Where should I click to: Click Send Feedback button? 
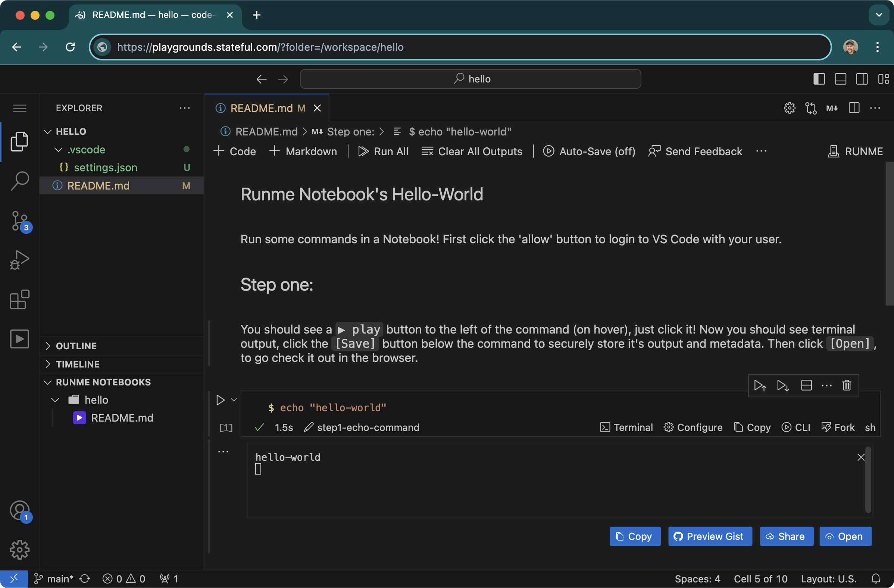click(695, 151)
